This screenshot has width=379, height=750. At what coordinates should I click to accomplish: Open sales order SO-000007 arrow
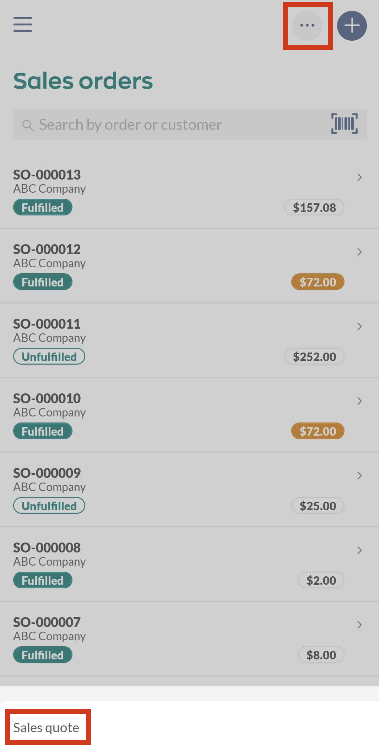359,625
